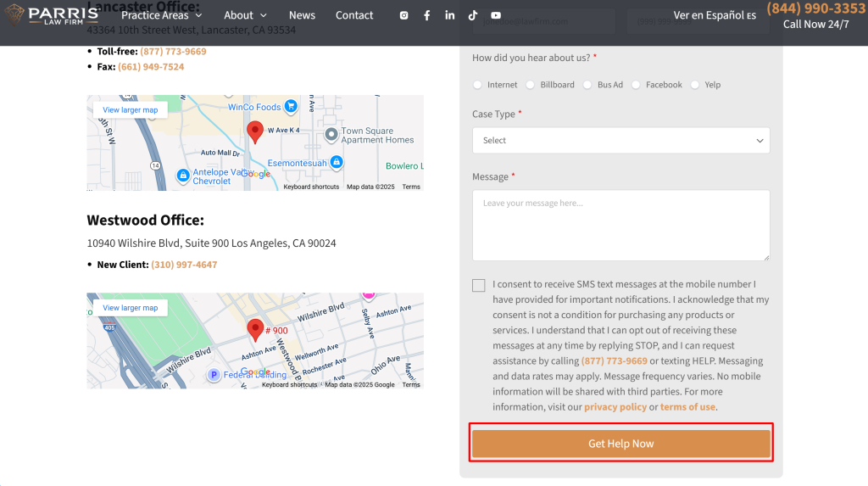Open the Instagram icon in header
The height and width of the screenshot is (486, 868).
pos(403,15)
